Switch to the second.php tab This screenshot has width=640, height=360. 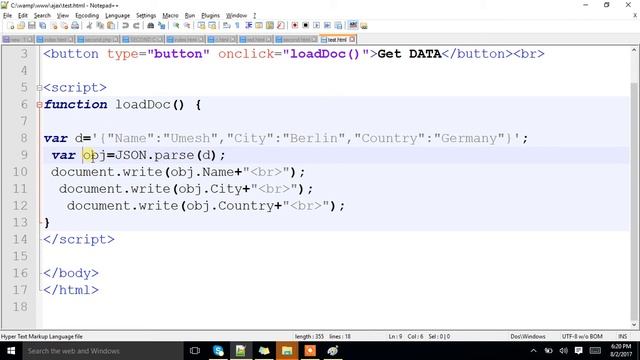point(98,40)
